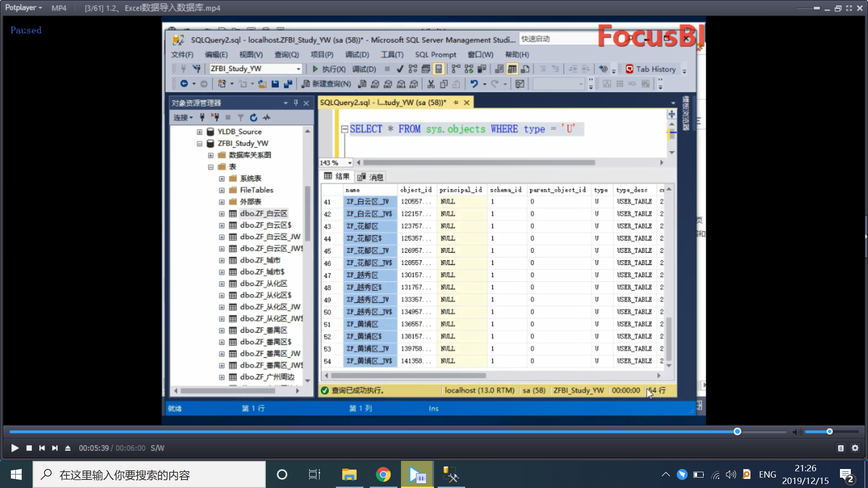Image resolution: width=868 pixels, height=488 pixels.
Task: Skip to the next video file
Action: click(55, 448)
